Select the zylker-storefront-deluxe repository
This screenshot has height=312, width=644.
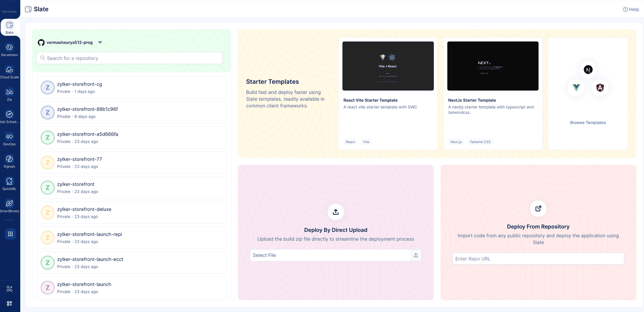132,213
